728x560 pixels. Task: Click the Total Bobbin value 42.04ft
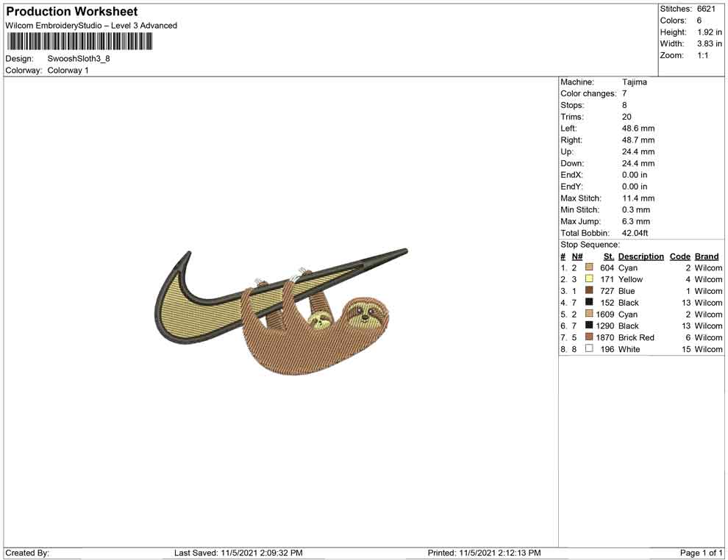pos(635,233)
